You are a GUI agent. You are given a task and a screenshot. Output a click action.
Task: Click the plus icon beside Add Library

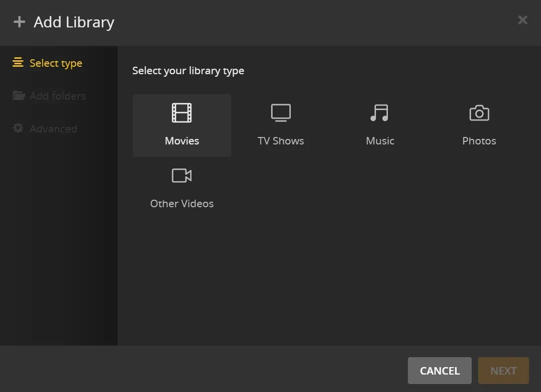click(19, 21)
